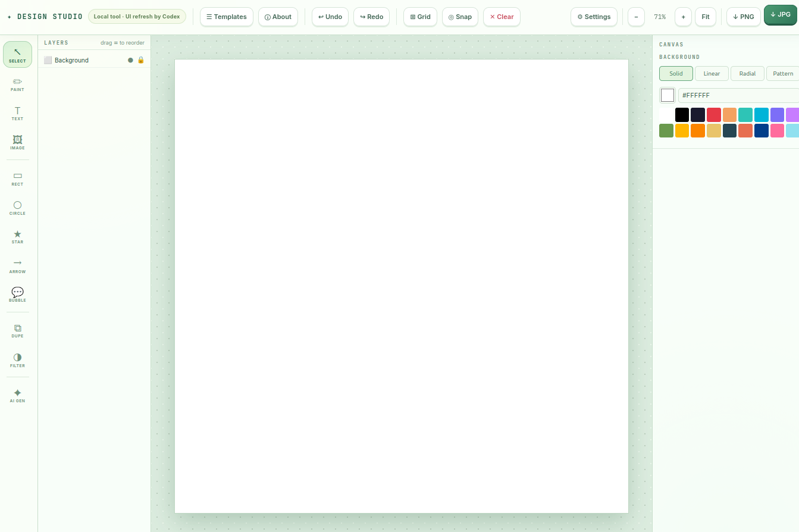Screen dimensions: 799x532
Task: Toggle Background layer visibility dot
Action: click(x=130, y=60)
